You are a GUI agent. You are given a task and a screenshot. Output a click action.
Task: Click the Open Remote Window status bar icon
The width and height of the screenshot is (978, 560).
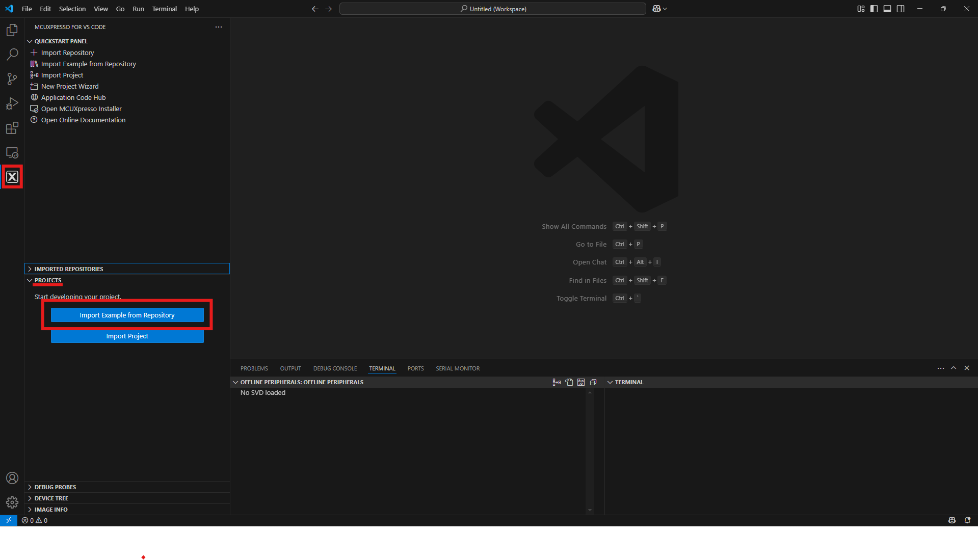9,520
